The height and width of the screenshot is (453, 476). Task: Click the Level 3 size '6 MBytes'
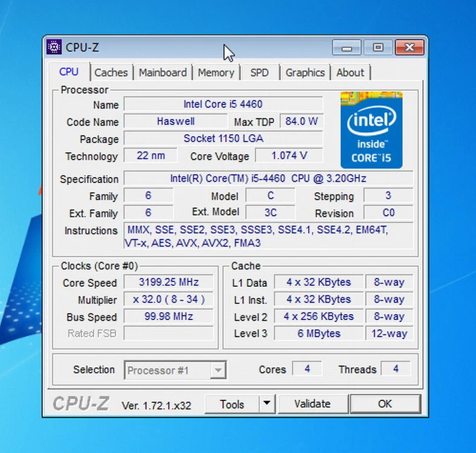(319, 333)
